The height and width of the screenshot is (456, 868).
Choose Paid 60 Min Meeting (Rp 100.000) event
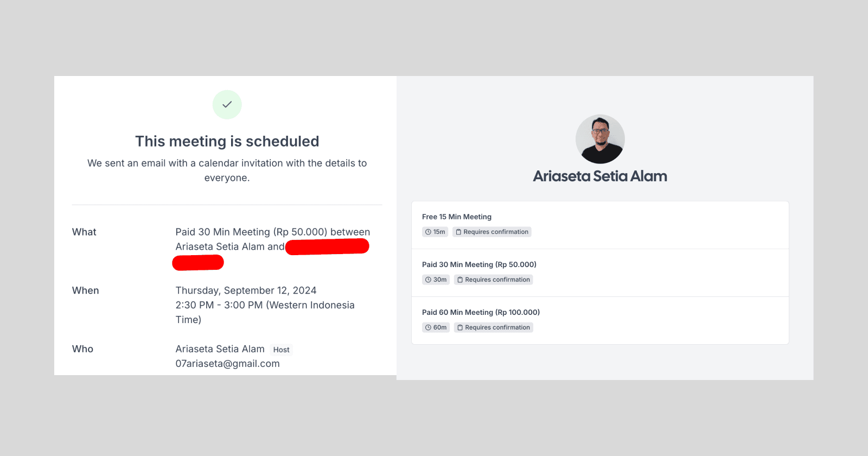pyautogui.click(x=481, y=312)
